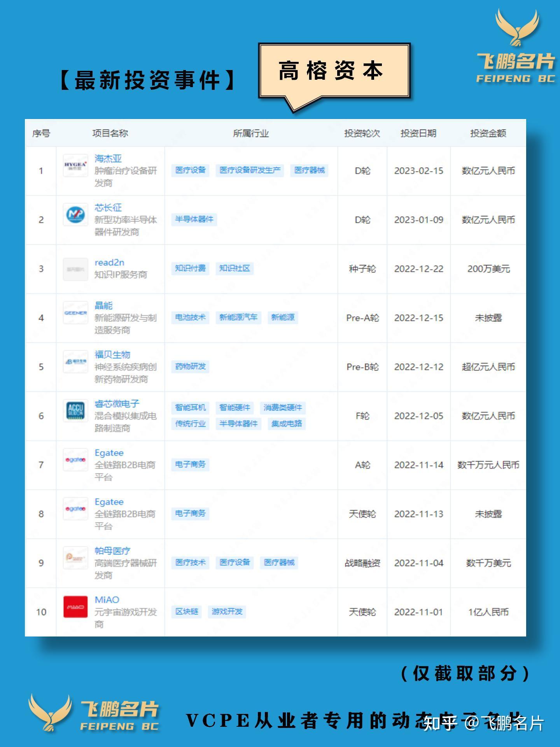Click the 医疗设备研发生产 tag
This screenshot has width=560, height=747.
[250, 170]
